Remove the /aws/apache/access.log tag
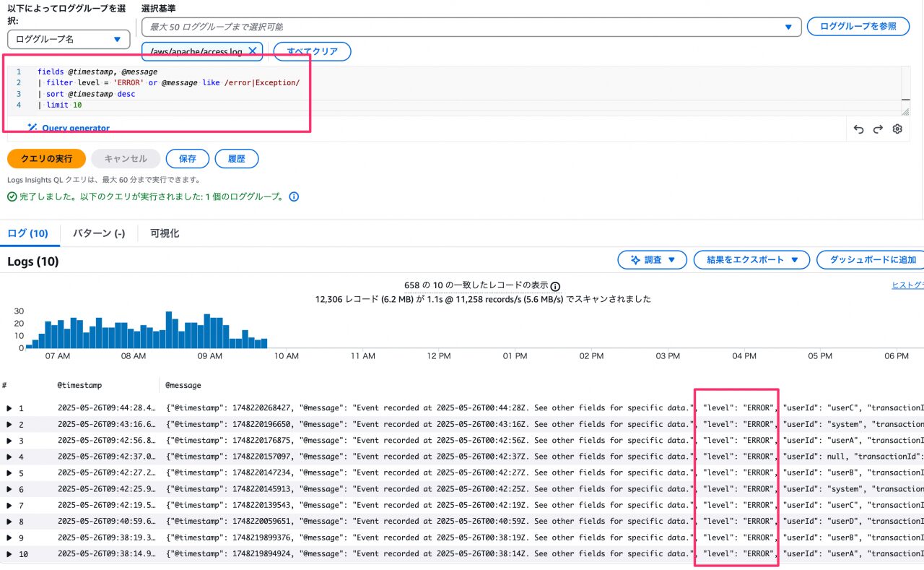924x570 pixels. point(252,51)
